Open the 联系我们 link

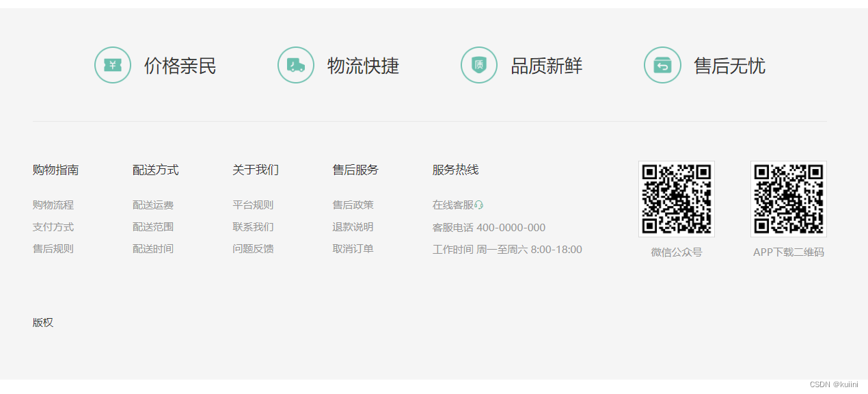coord(253,227)
